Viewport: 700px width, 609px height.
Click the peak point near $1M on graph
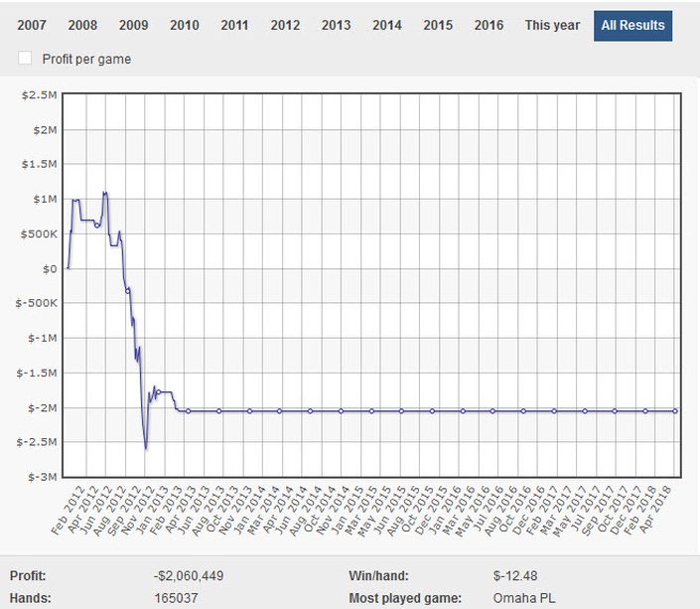coord(105,192)
